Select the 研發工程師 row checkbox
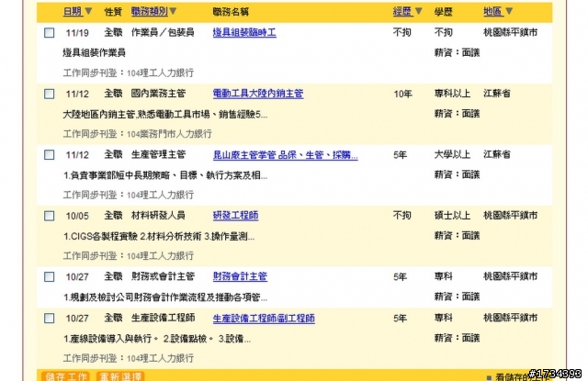This screenshot has height=381, width=588. tap(49, 216)
